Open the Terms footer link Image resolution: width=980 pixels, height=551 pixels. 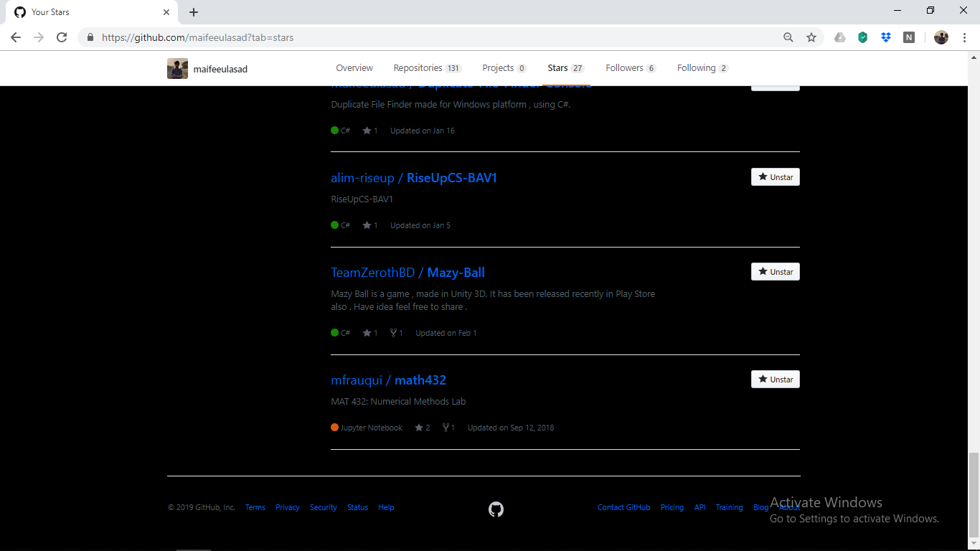point(255,507)
